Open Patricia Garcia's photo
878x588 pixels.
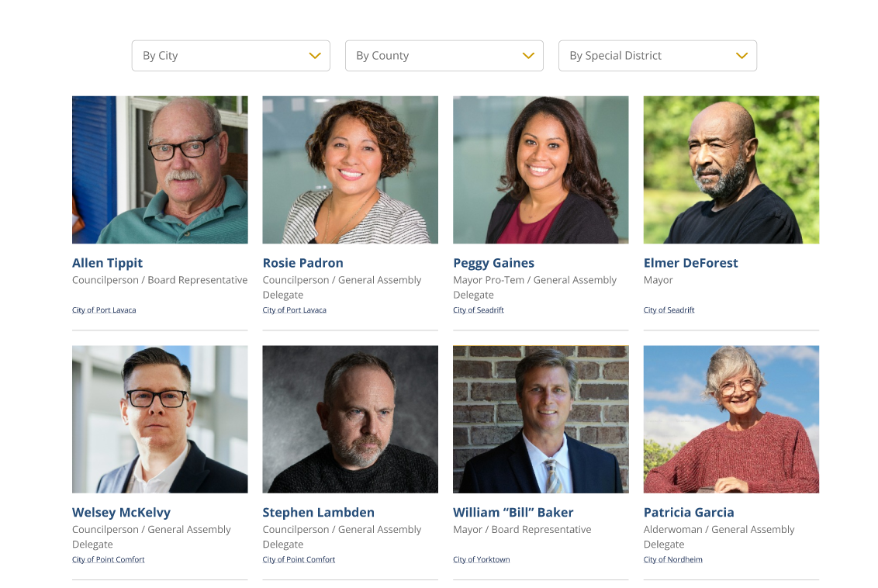pos(731,420)
